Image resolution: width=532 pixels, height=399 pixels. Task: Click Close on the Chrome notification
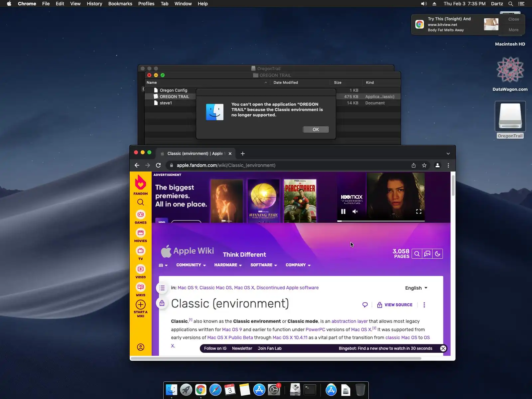(514, 19)
